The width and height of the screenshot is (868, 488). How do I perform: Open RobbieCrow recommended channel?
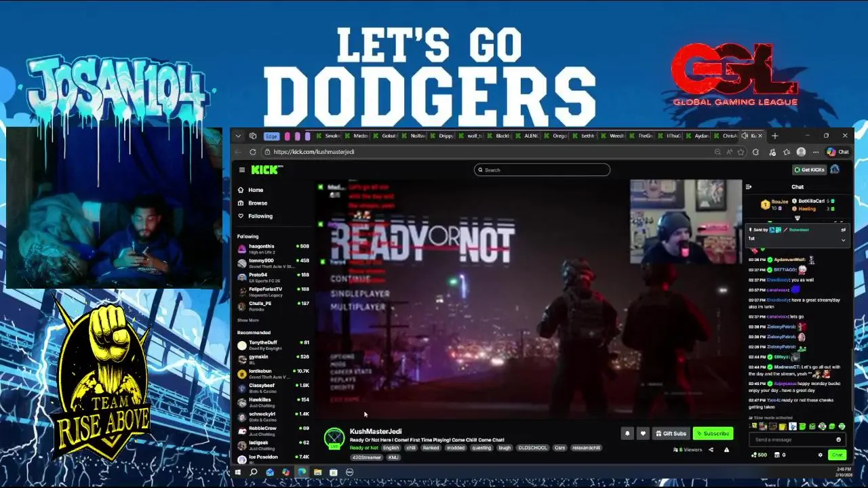point(273,430)
